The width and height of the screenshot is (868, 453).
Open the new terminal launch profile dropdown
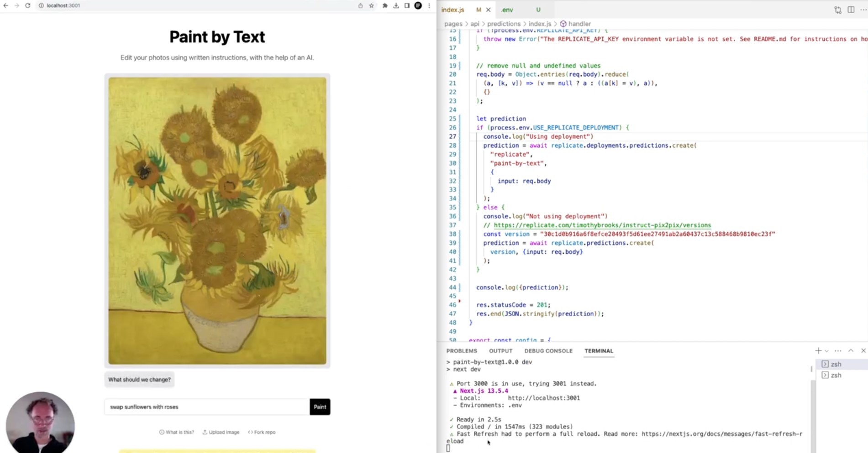click(x=826, y=351)
